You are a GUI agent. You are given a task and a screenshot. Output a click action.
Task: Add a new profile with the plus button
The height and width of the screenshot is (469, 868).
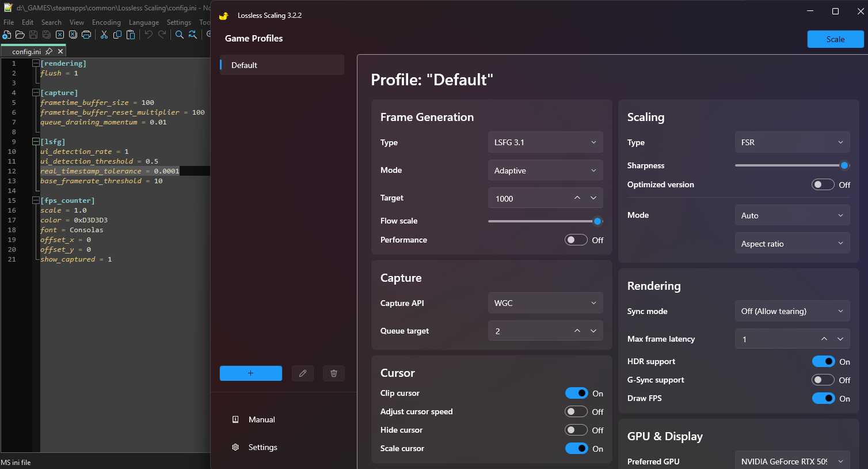(x=251, y=373)
